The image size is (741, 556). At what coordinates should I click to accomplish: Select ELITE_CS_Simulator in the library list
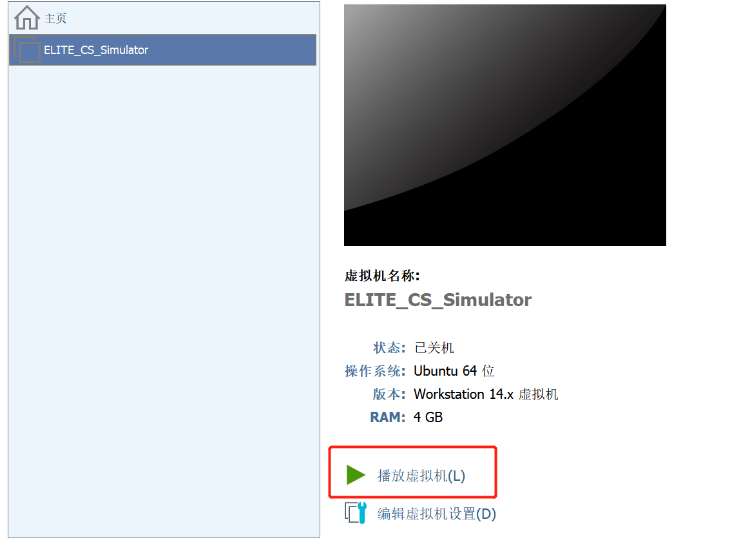tap(163, 50)
